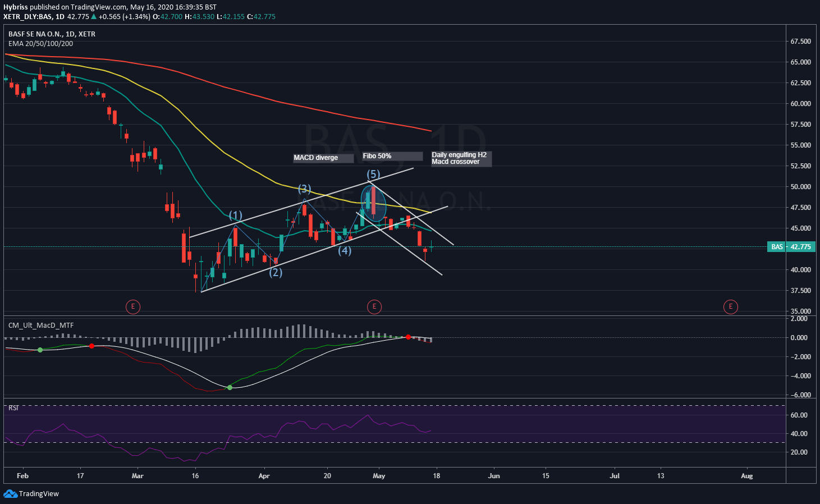Click the wave (5) label
820x504 pixels.
click(x=373, y=174)
